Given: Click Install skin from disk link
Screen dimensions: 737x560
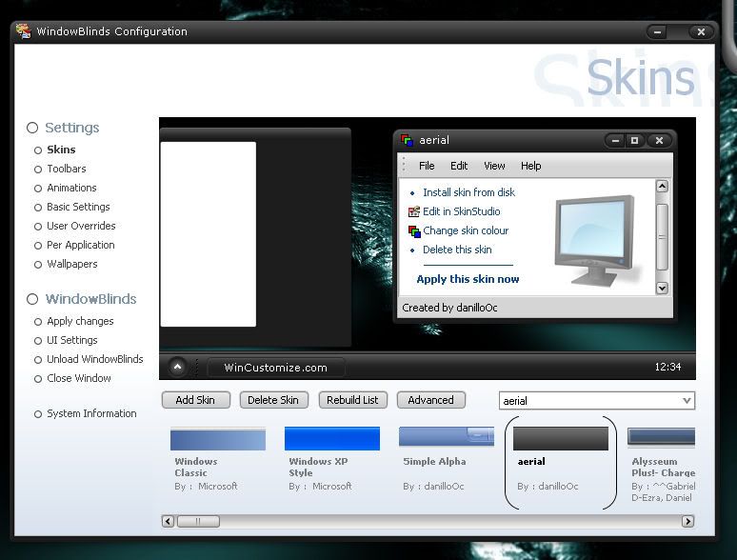Looking at the screenshot, I should click(x=468, y=192).
